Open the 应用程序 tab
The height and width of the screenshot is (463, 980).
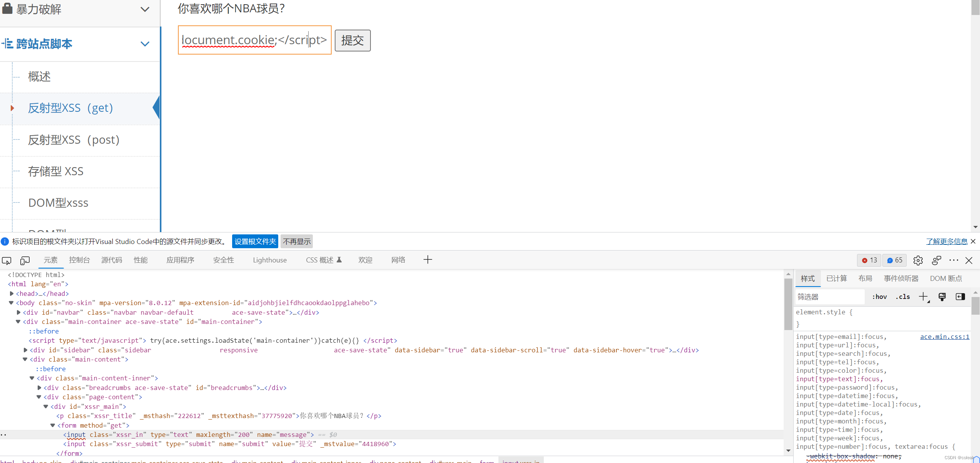(180, 260)
